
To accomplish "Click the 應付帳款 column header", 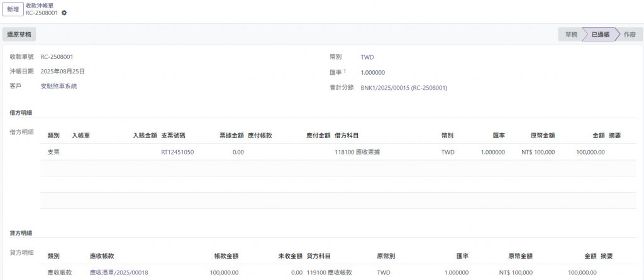I will point(260,136).
